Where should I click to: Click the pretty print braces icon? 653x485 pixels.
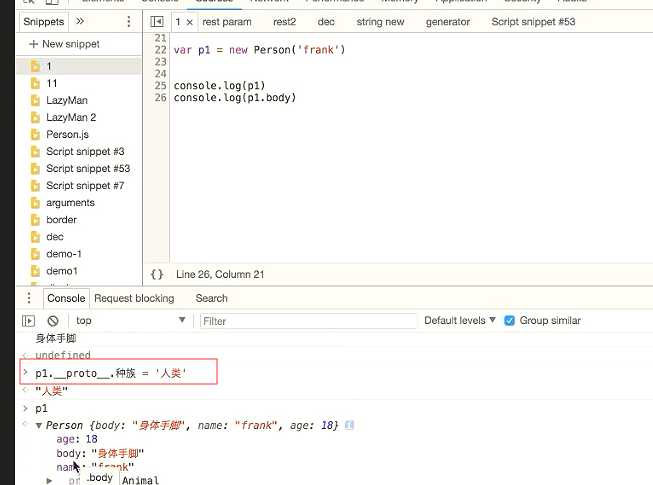(x=157, y=274)
